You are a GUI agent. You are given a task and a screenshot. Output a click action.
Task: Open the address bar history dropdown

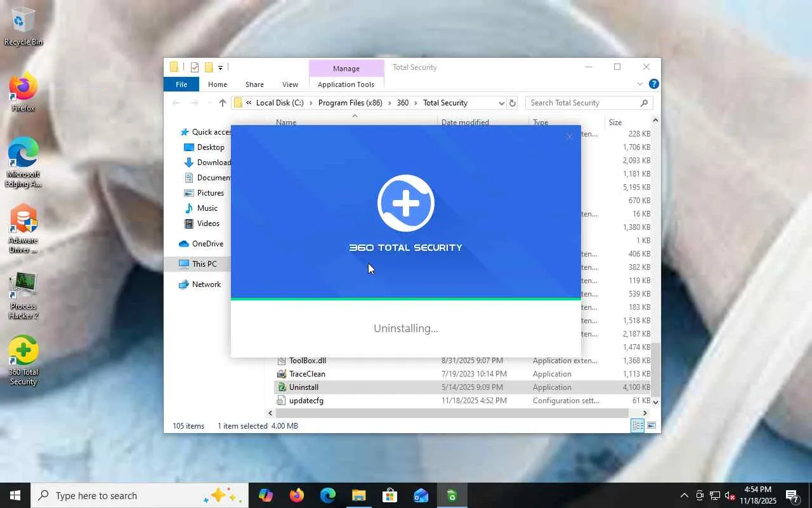(x=501, y=103)
